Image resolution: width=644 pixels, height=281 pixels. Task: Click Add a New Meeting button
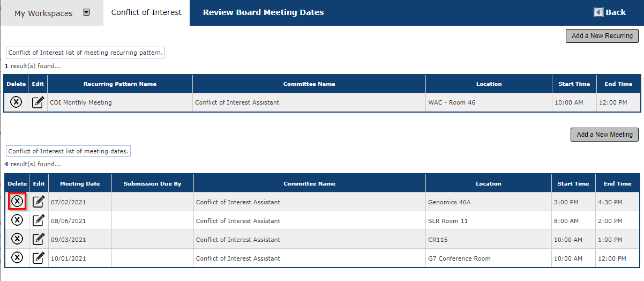tap(604, 135)
